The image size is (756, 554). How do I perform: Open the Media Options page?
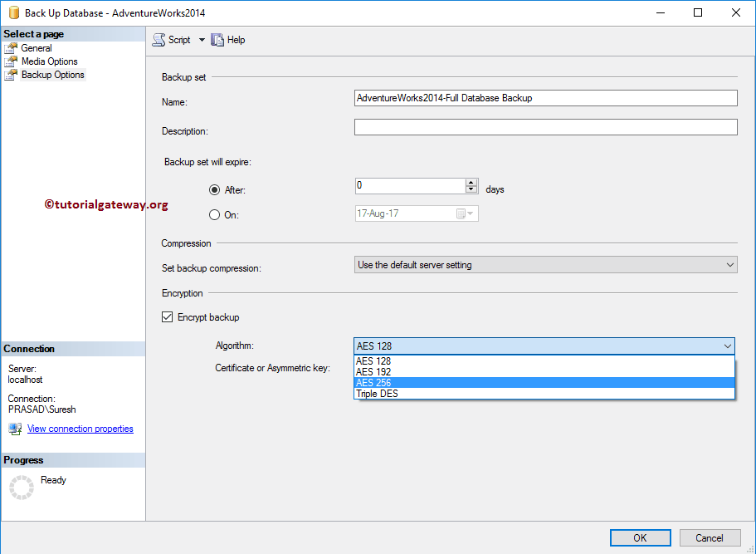49,61
